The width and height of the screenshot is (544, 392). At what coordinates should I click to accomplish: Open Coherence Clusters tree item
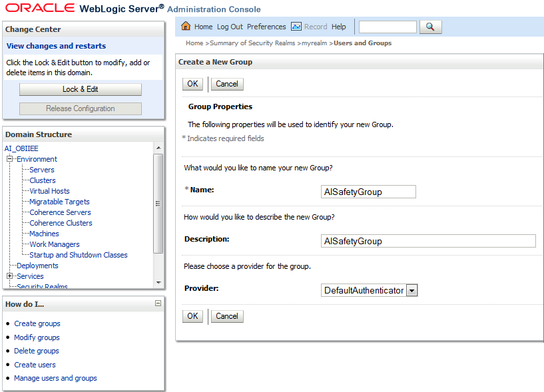61,223
